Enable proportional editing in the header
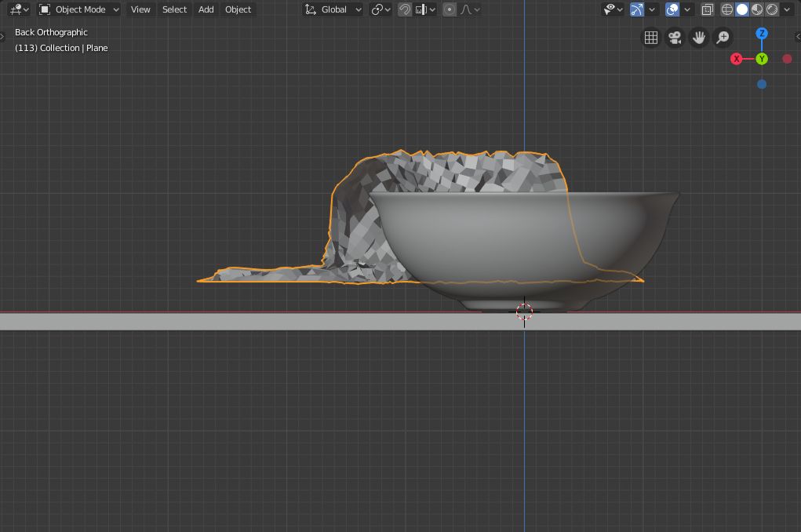This screenshot has height=532, width=801. tap(450, 9)
